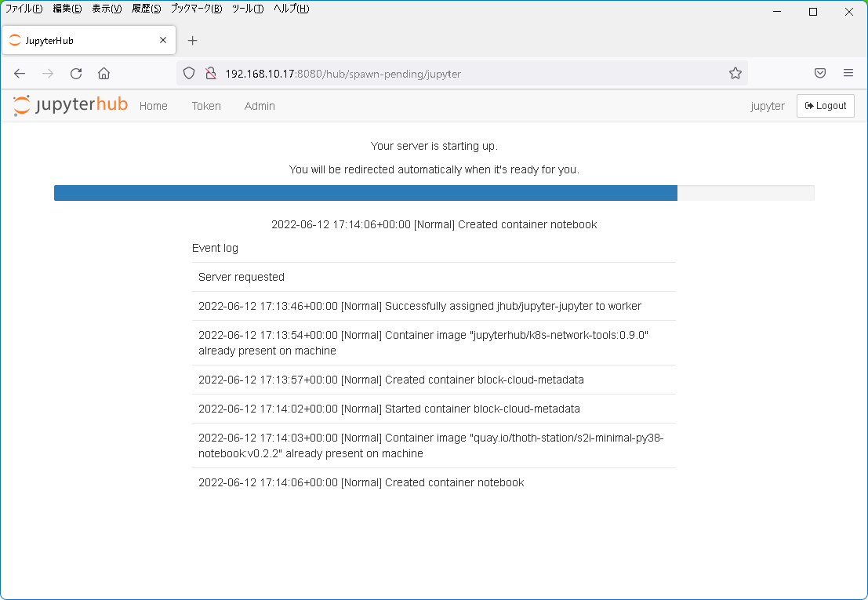Click the last 'Created container notebook' log row

coord(434,482)
